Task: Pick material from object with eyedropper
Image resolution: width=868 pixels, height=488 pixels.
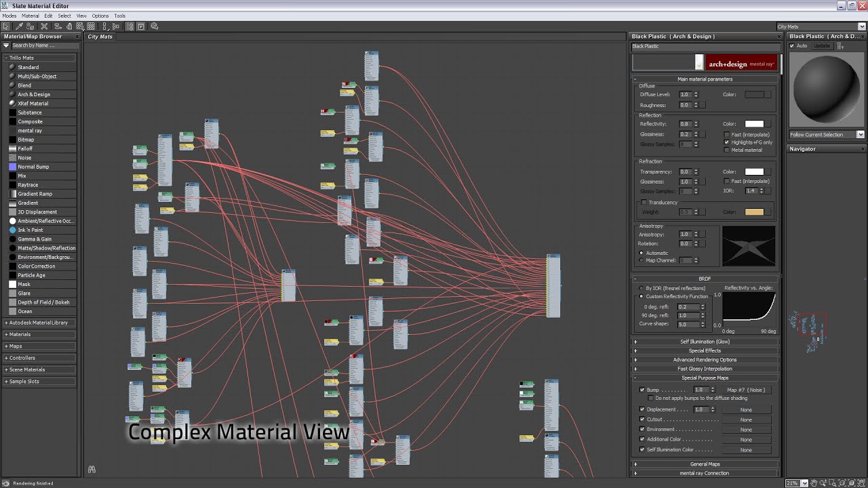Action: 19,26
